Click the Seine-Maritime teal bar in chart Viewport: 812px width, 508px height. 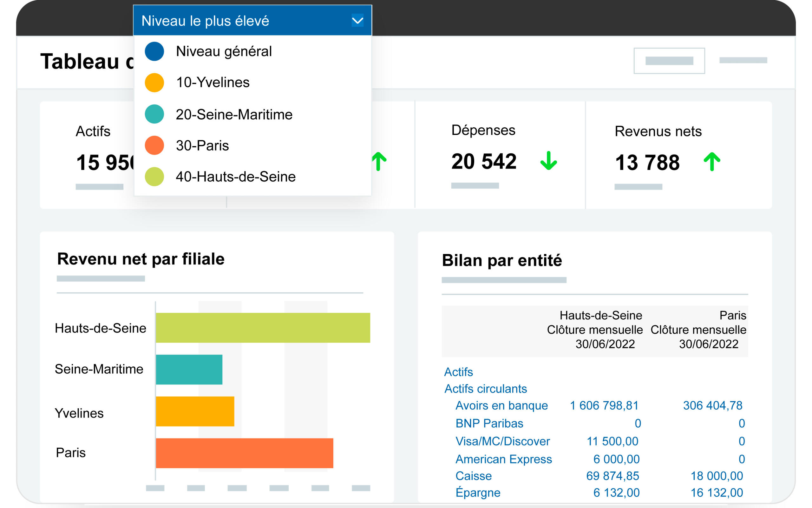click(189, 370)
